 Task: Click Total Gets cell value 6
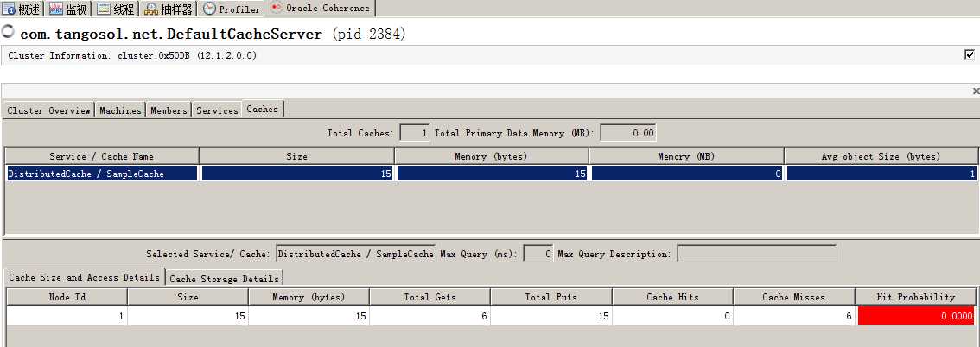[430, 316]
